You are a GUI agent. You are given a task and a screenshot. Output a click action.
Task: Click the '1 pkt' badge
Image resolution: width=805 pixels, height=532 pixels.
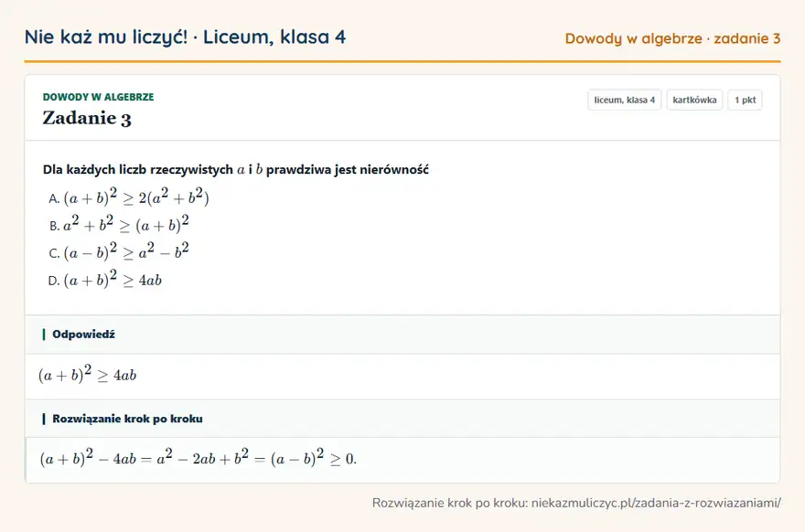(x=745, y=100)
